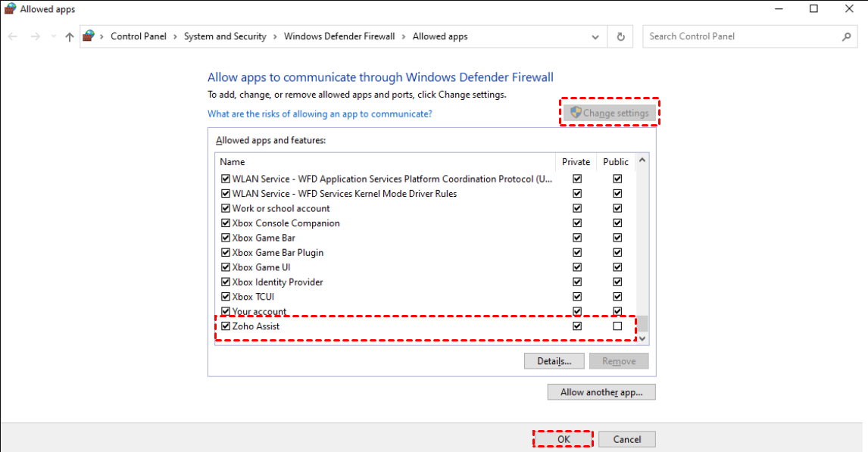Toggle the Xbox Game Bar name checkbox
This screenshot has width=868, height=452.
tap(225, 238)
